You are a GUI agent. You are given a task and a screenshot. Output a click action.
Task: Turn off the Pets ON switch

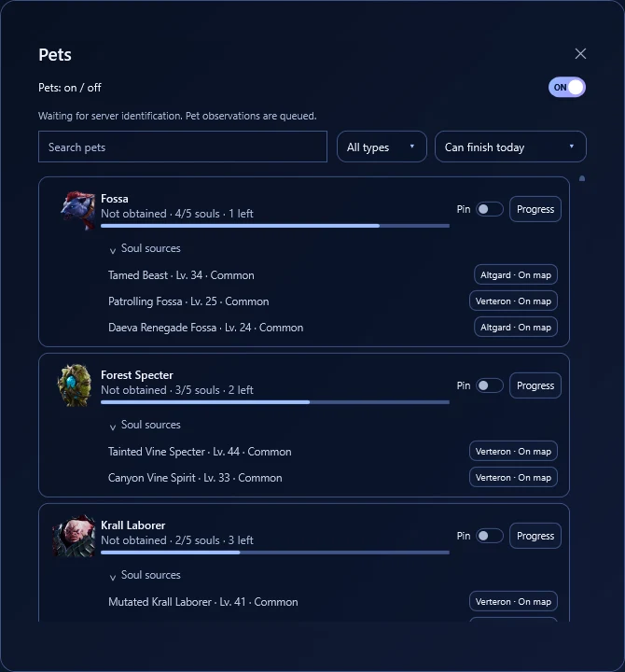click(x=567, y=88)
